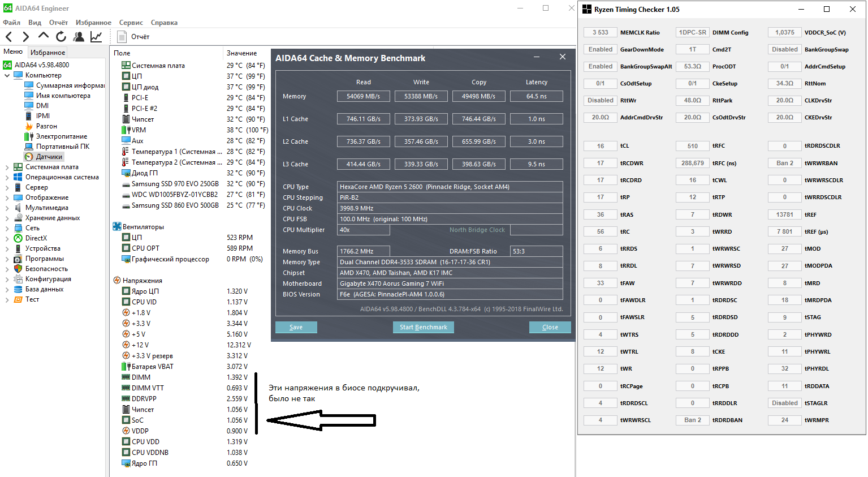Expand the Отображение tree node

(x=7, y=197)
